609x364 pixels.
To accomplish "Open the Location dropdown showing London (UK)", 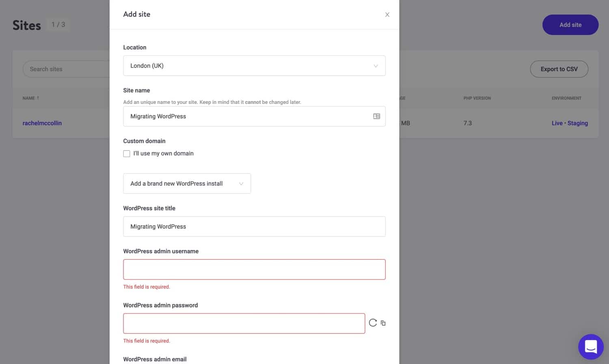I will click(x=255, y=66).
